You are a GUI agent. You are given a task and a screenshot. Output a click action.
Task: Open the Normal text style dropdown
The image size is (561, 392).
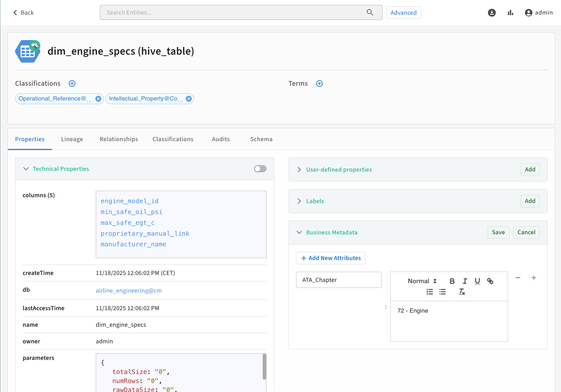422,281
